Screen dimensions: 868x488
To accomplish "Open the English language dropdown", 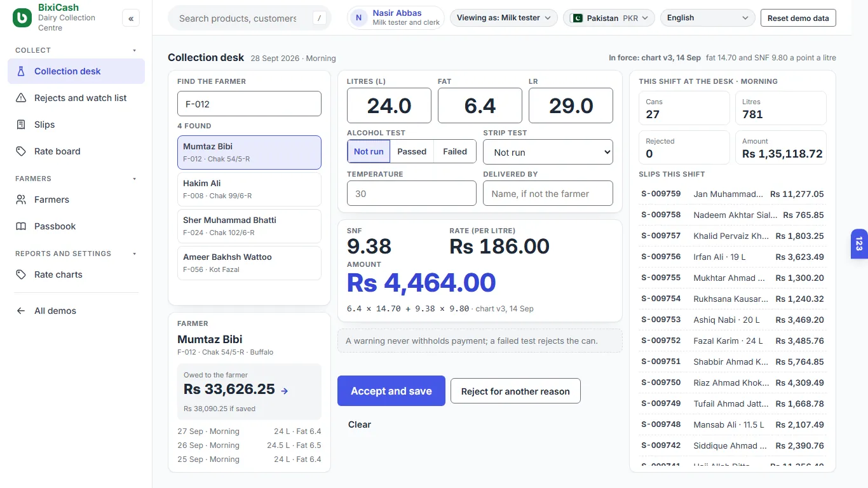I will click(708, 18).
